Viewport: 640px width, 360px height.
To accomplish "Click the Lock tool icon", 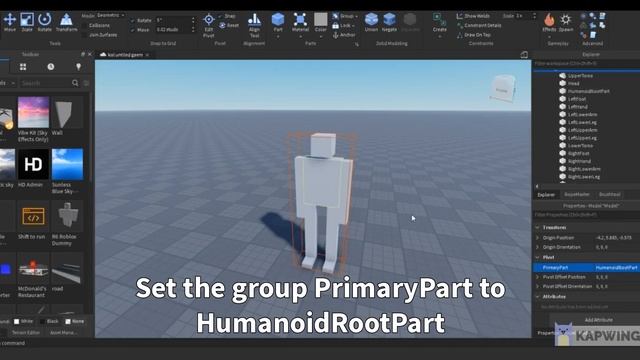I will (x=336, y=25).
